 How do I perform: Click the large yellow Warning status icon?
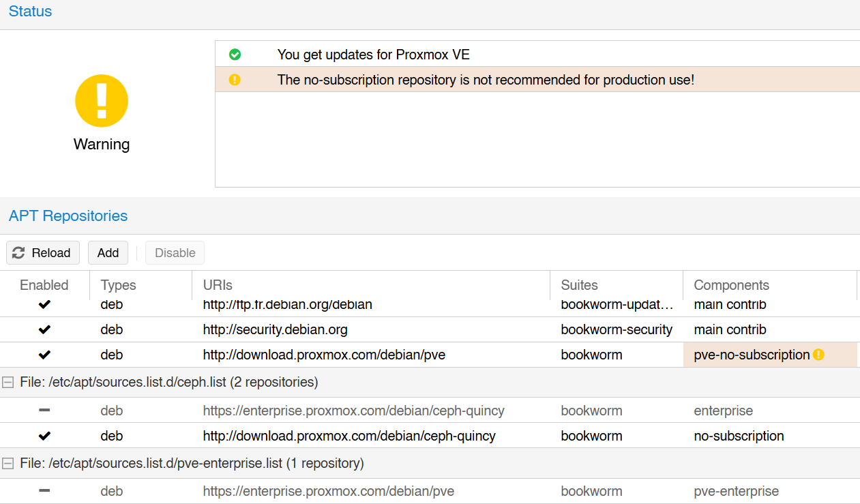click(x=102, y=101)
